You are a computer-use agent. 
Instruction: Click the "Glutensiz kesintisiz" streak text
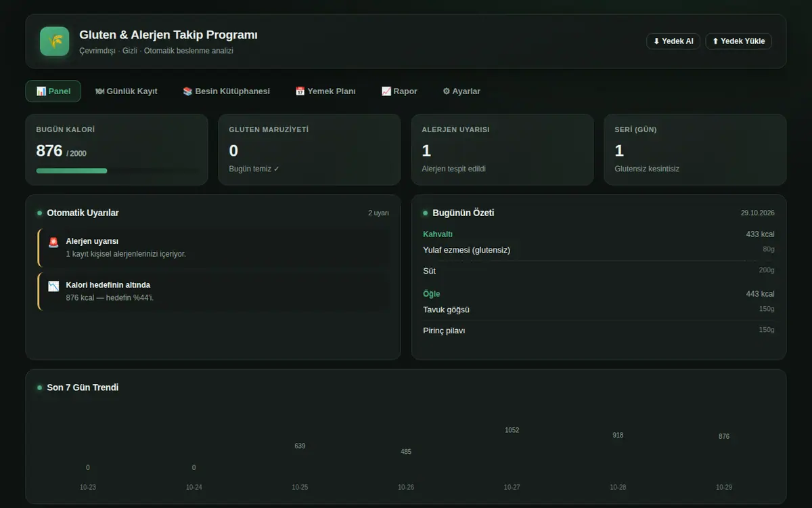click(647, 169)
